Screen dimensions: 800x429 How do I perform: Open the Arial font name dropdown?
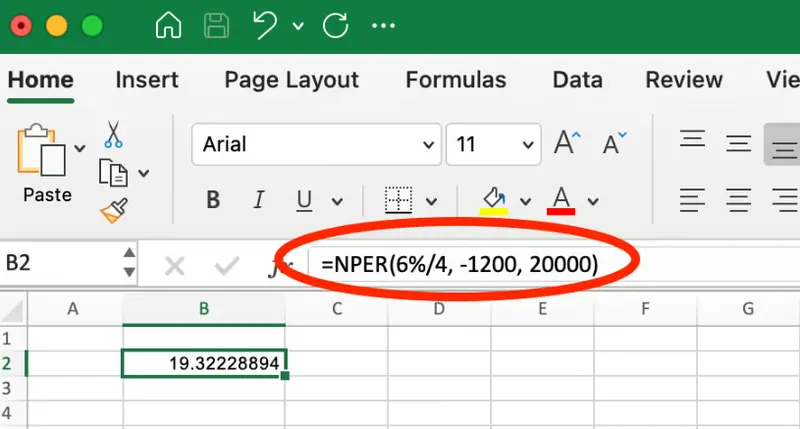click(428, 145)
